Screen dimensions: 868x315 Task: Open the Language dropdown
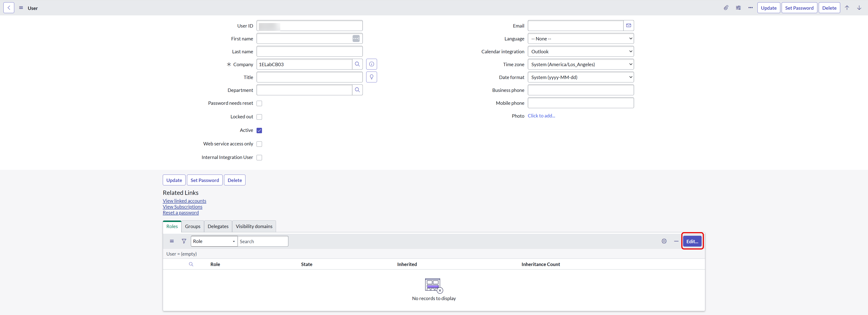[x=580, y=39]
